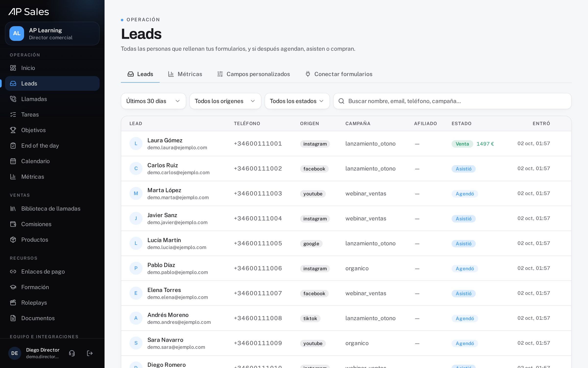Click the AP Sales logo
The image size is (588, 368).
click(29, 12)
